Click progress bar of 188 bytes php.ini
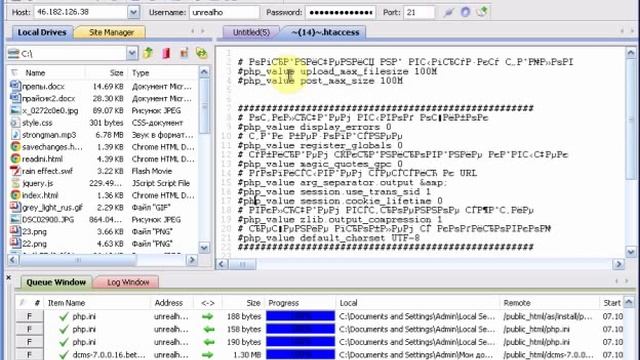 coord(300,316)
